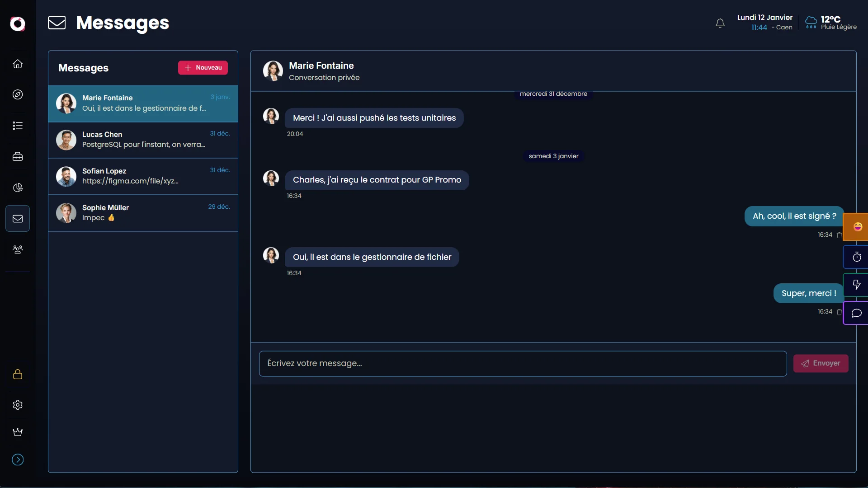Click the compass explore icon

[18, 94]
